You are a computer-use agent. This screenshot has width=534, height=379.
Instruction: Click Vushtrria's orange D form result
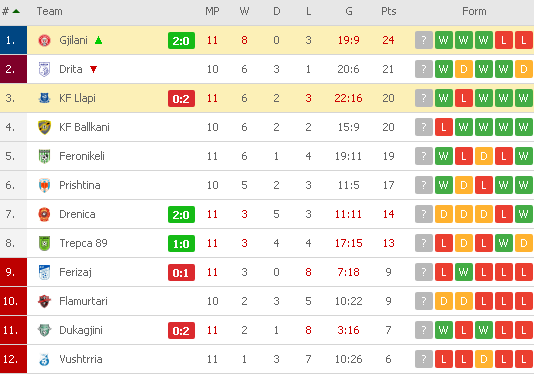pos(484,359)
